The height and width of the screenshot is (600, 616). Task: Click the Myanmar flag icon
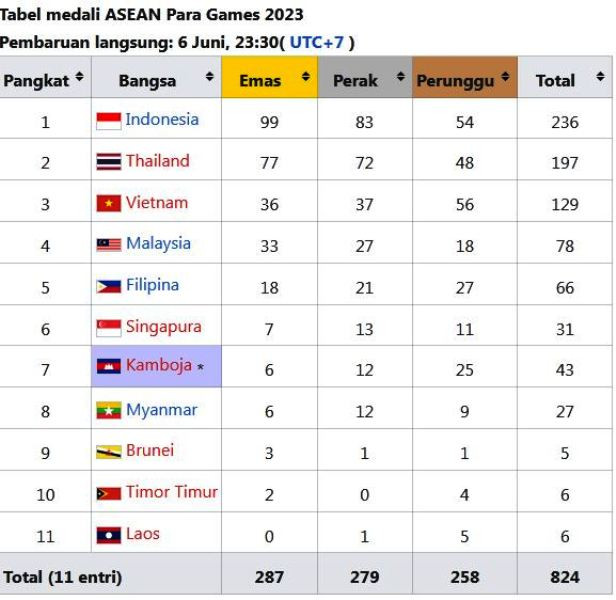click(109, 411)
